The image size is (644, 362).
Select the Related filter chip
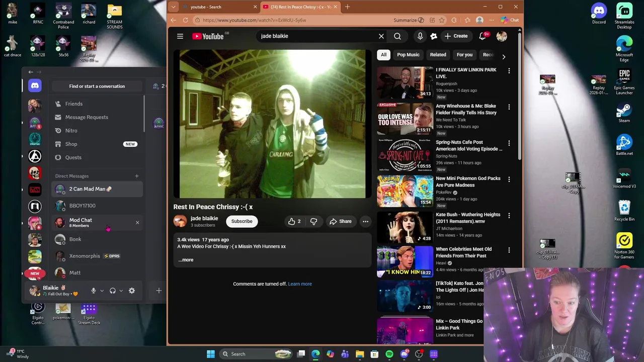[x=438, y=55]
